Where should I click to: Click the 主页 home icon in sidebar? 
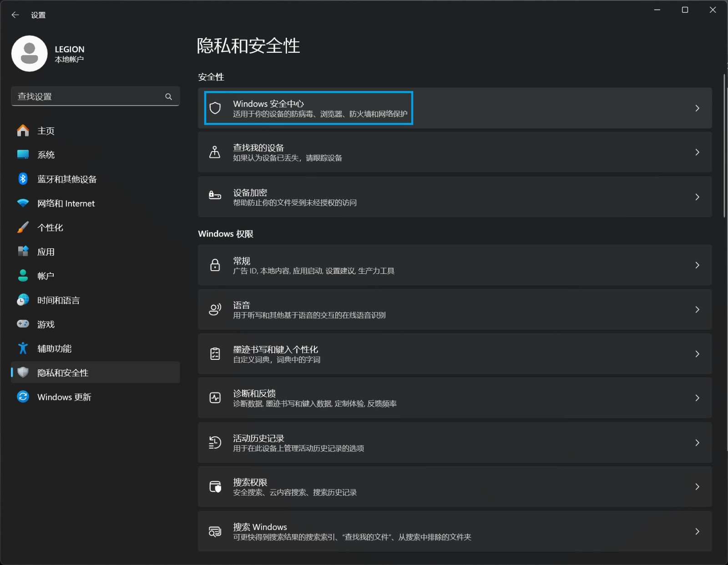[x=23, y=131]
